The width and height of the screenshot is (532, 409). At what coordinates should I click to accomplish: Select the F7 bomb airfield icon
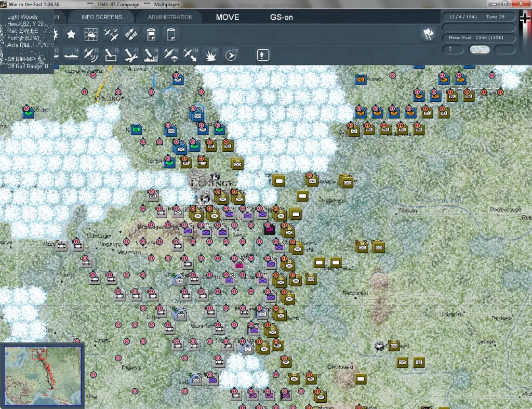[x=131, y=55]
